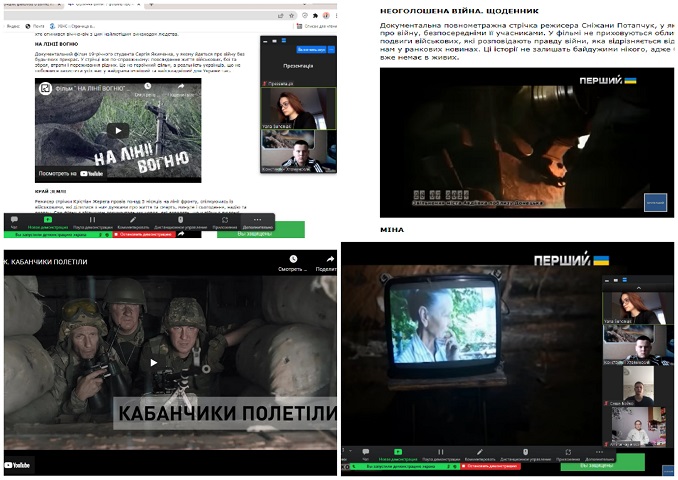This screenshot has width=678, height=480.
Task: Open the three-dot menu in Презентація Zoom panel
Action: click(x=332, y=50)
